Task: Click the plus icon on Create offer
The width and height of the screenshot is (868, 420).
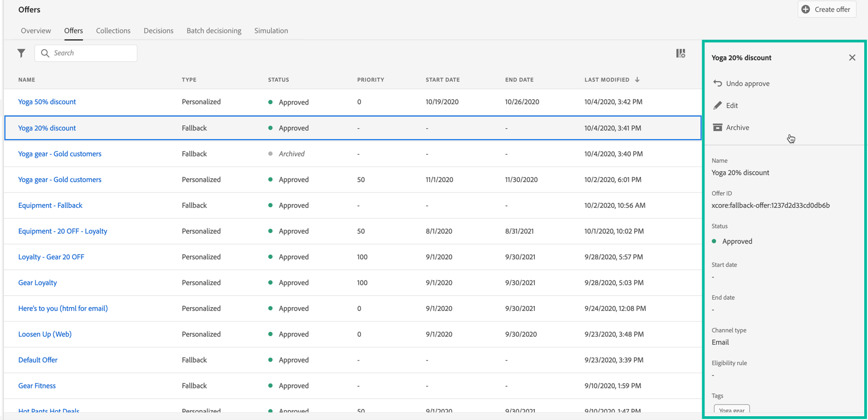Action: [806, 9]
